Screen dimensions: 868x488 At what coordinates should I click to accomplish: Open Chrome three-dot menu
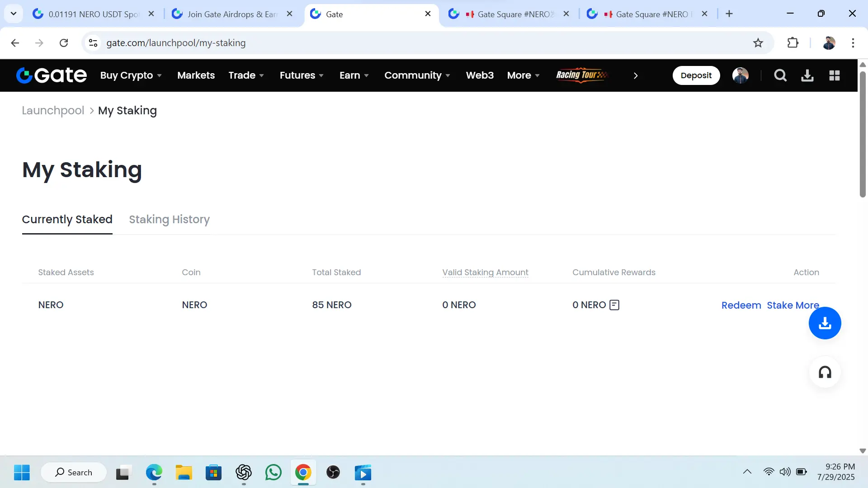tap(853, 43)
